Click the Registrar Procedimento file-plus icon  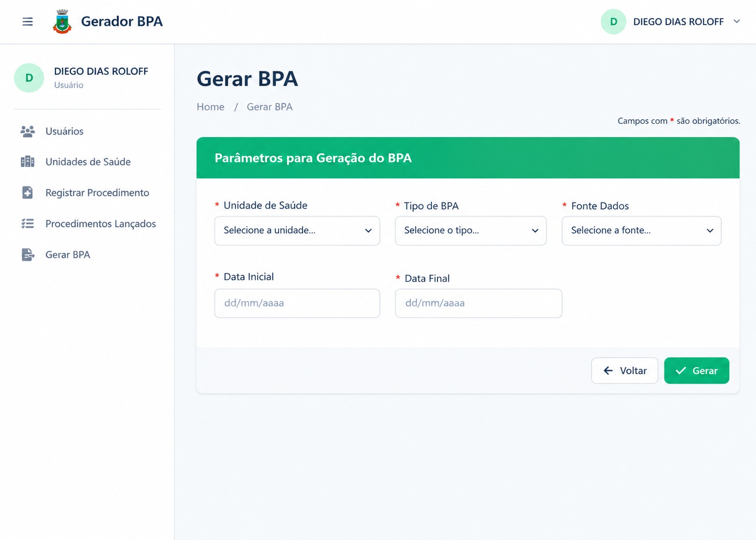28,193
